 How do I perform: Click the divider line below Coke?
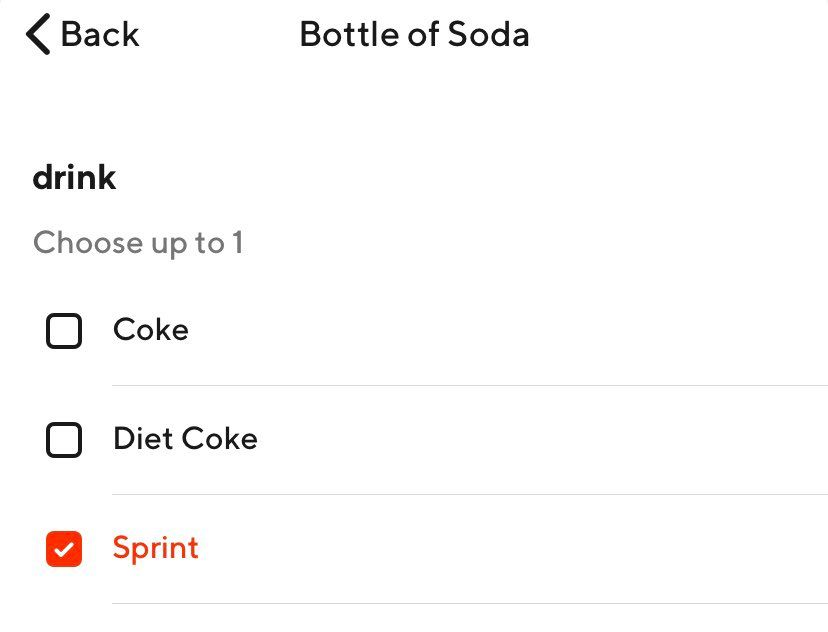(470, 385)
